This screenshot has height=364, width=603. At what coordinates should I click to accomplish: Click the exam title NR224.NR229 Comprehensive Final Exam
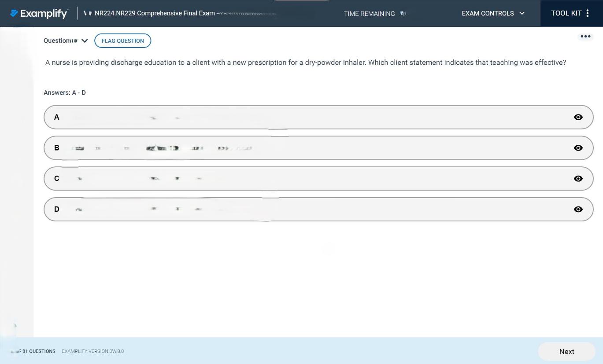tap(155, 13)
